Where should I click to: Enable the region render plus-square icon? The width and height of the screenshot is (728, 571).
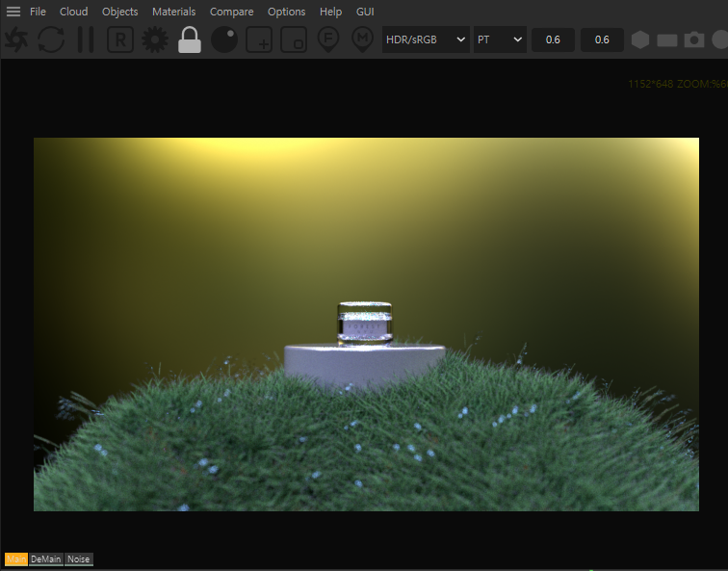259,39
